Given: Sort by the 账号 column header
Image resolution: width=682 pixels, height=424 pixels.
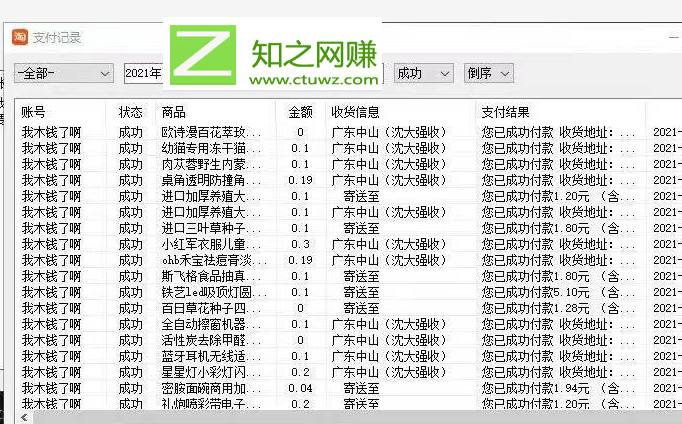Looking at the screenshot, I should tap(33, 112).
